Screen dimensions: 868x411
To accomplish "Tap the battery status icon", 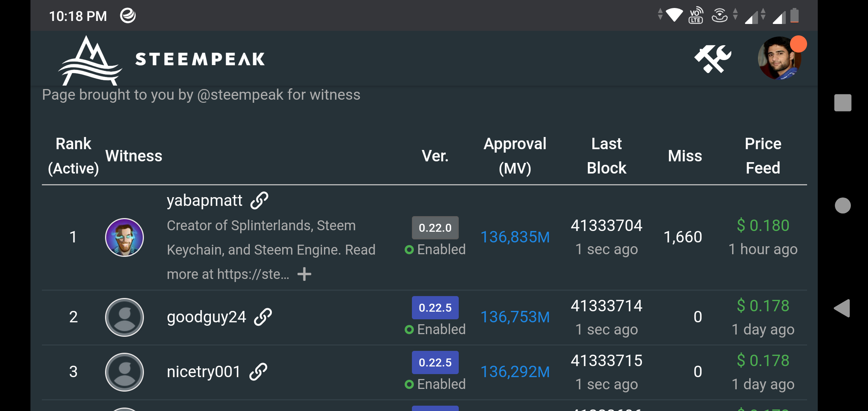I will (x=795, y=16).
